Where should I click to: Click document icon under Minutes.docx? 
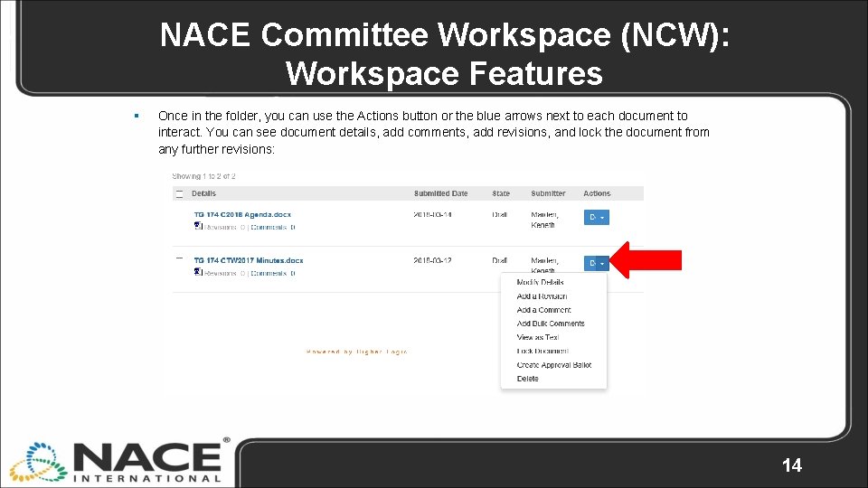click(198, 272)
